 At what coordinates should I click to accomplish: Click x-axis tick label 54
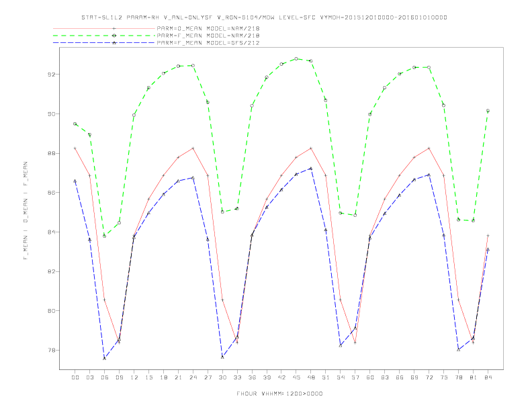[341, 377]
